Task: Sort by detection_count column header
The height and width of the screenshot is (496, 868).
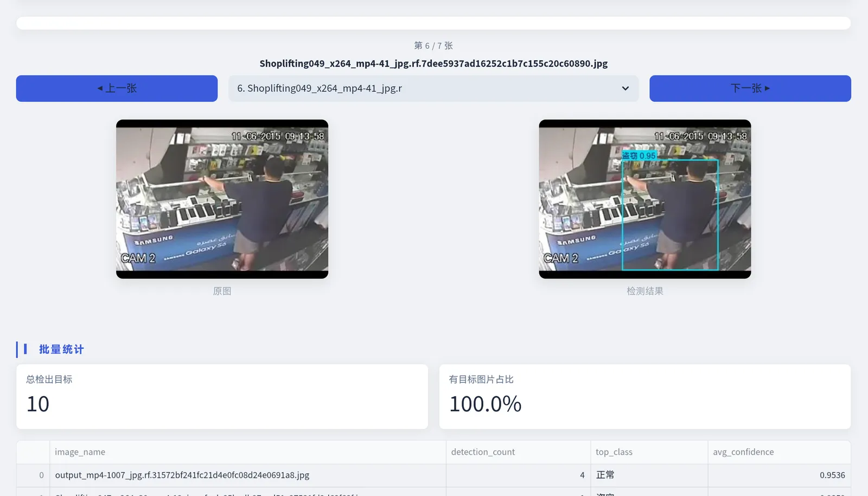Action: 518,452
